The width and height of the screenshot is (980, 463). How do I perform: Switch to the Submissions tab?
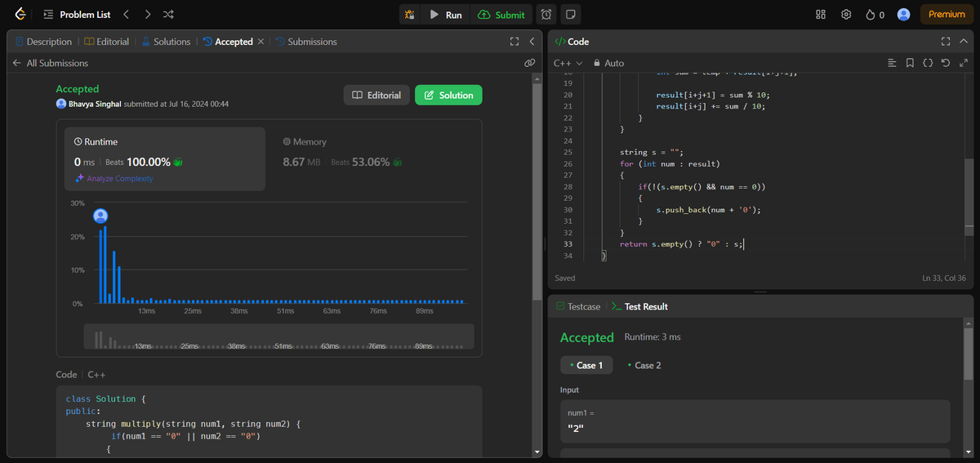(x=306, y=42)
